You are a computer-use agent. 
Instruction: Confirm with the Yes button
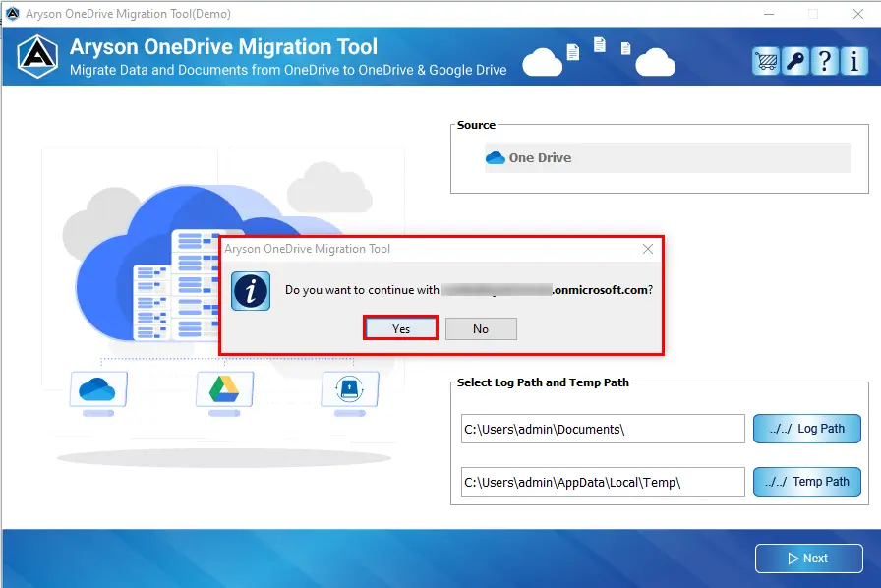click(400, 328)
